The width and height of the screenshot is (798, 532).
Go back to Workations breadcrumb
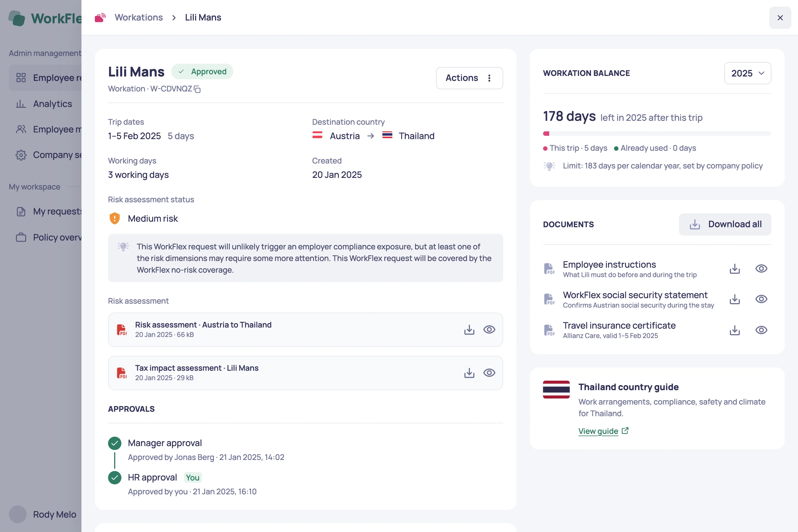139,18
